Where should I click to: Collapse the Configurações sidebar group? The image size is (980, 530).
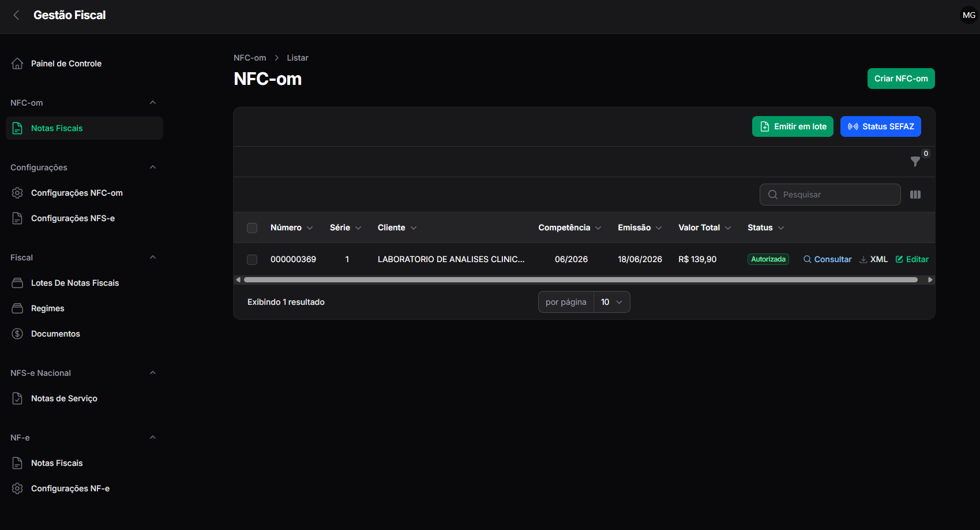point(153,167)
